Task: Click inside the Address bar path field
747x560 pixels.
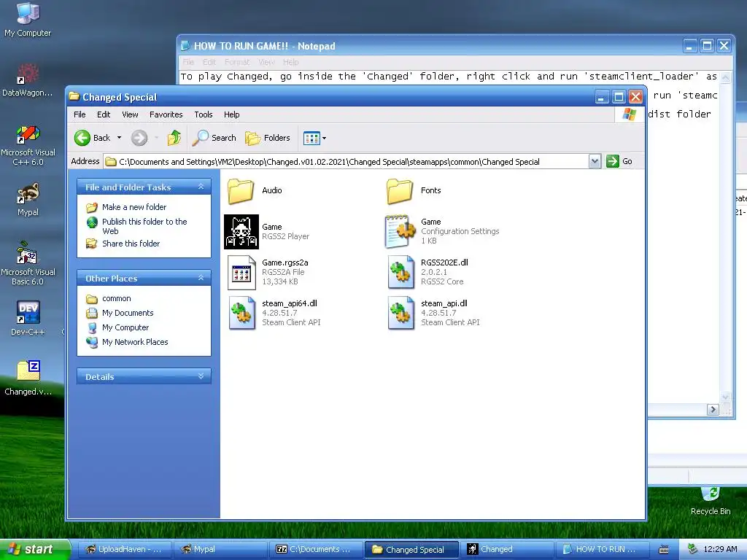Action: click(347, 162)
